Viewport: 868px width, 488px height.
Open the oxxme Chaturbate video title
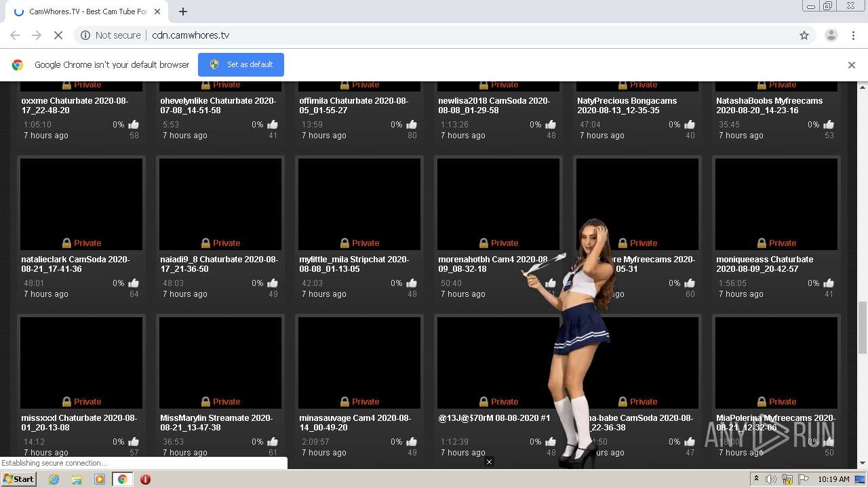[x=75, y=106]
